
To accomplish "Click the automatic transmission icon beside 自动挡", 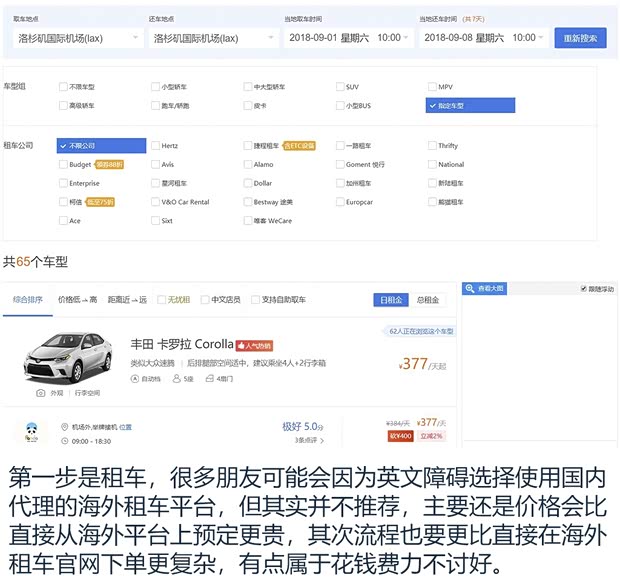I will (134, 379).
